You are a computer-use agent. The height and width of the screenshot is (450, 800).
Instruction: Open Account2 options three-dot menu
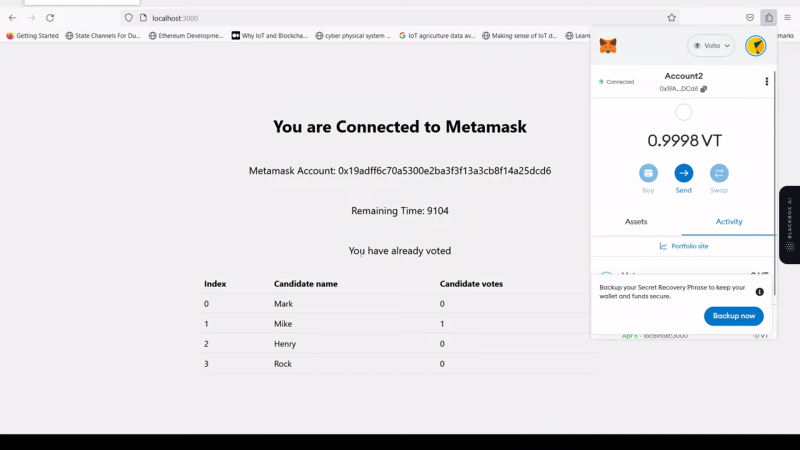[766, 82]
